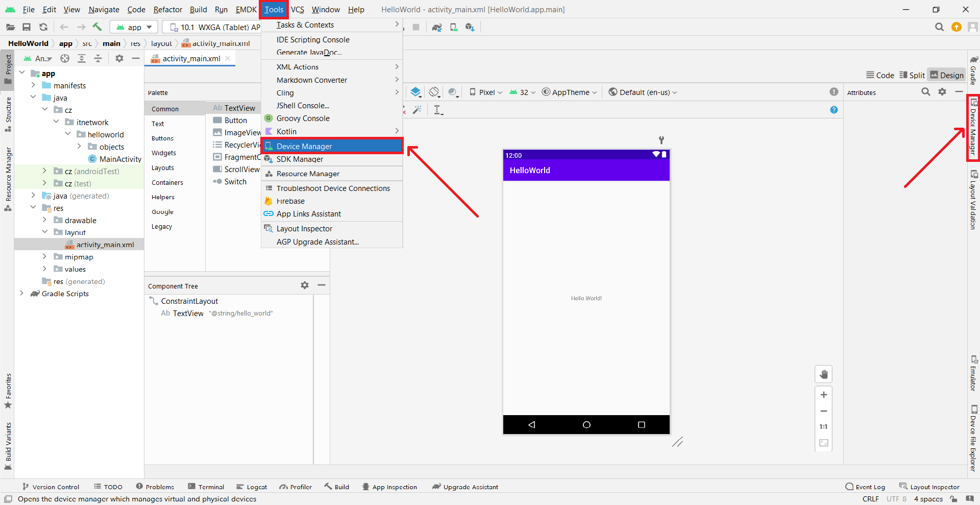Open the Event Log button

[865, 487]
